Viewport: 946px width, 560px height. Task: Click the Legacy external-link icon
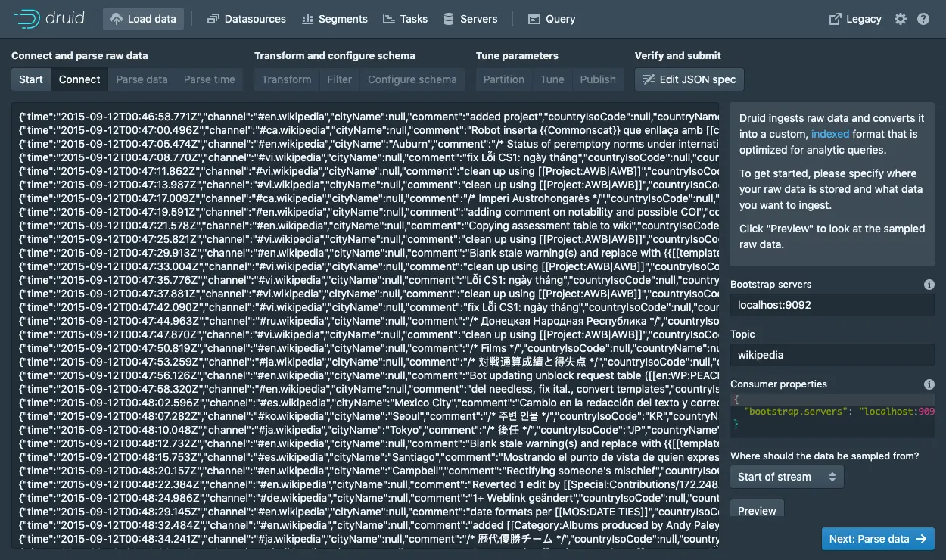coord(835,19)
